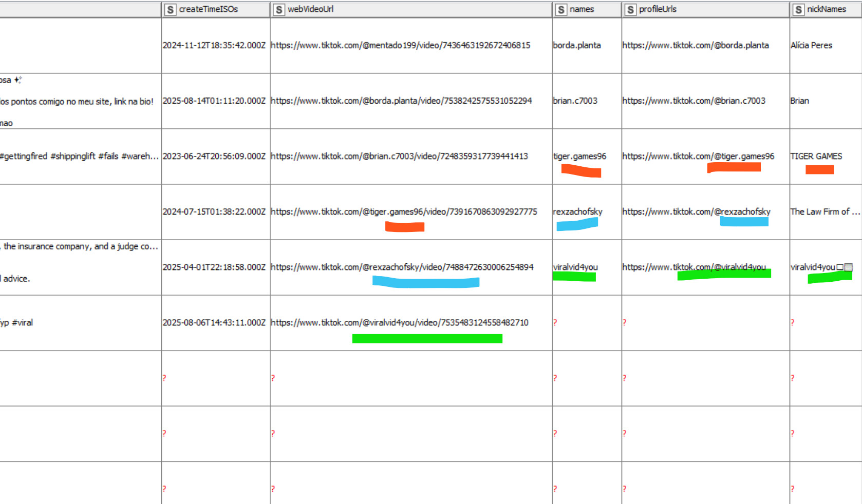The width and height of the screenshot is (862, 504).
Task: Click the S icon next to webVideoUrl
Action: [278, 10]
